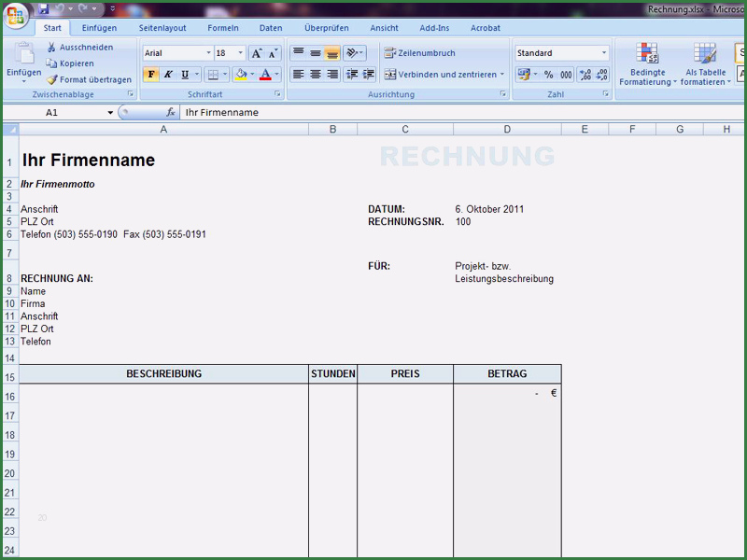Click Verbinden und zentrieren button
Screen dimensions: 747x560
(x=442, y=75)
